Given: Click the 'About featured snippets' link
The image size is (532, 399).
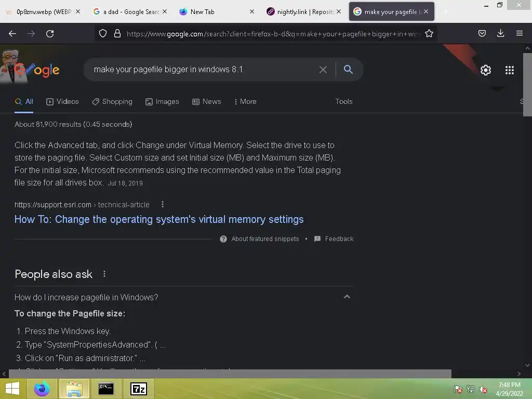Looking at the screenshot, I should [265, 239].
